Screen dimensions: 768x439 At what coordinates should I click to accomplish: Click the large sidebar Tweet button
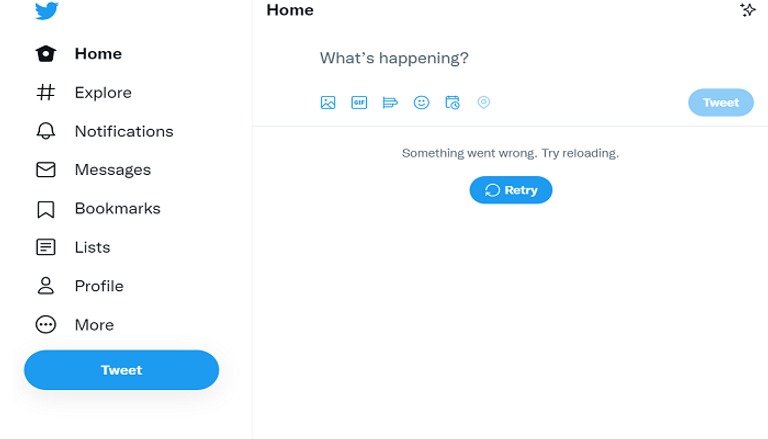tap(121, 370)
